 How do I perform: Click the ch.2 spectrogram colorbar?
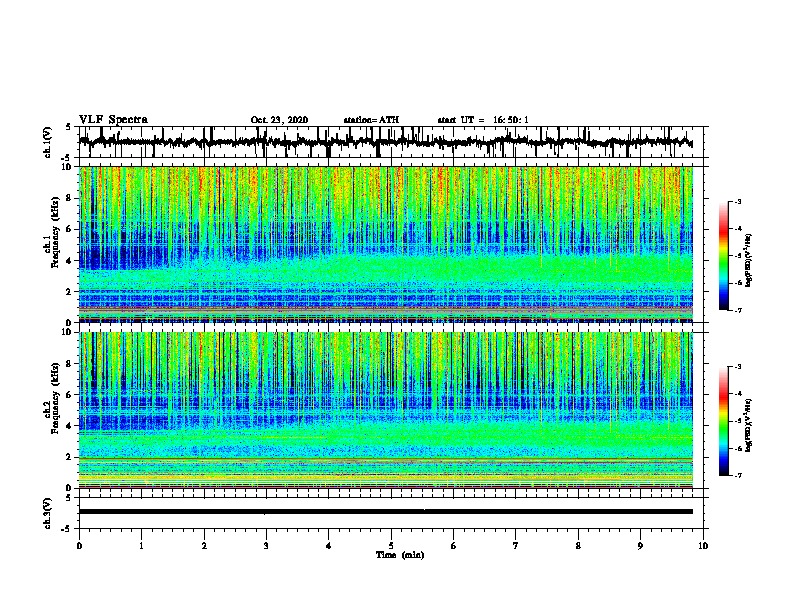(724, 421)
